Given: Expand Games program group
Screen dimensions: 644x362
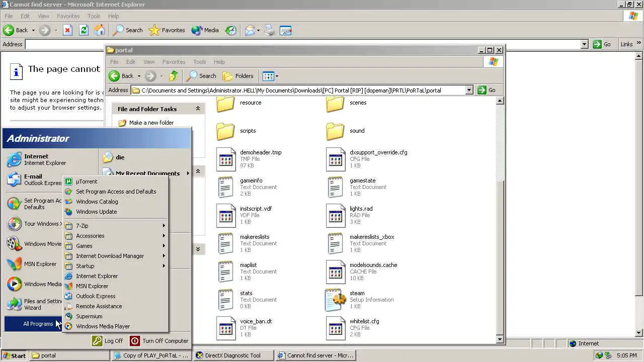Looking at the screenshot, I should point(115,246).
